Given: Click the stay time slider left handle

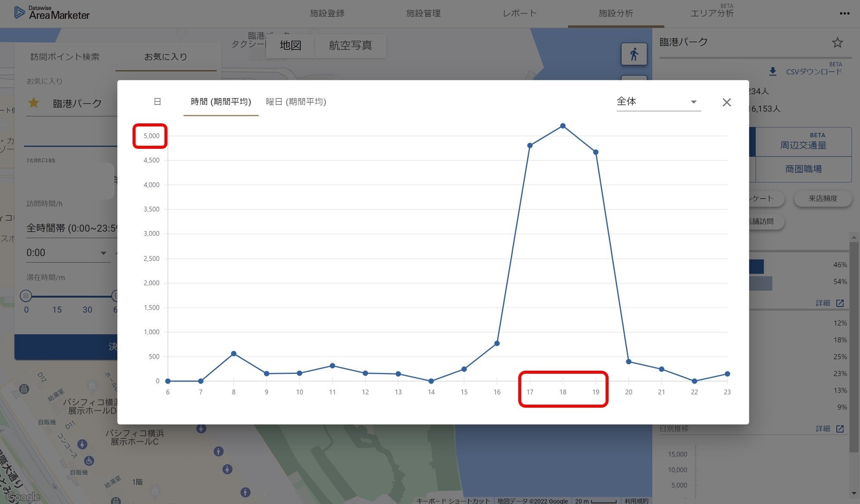Looking at the screenshot, I should point(26,296).
